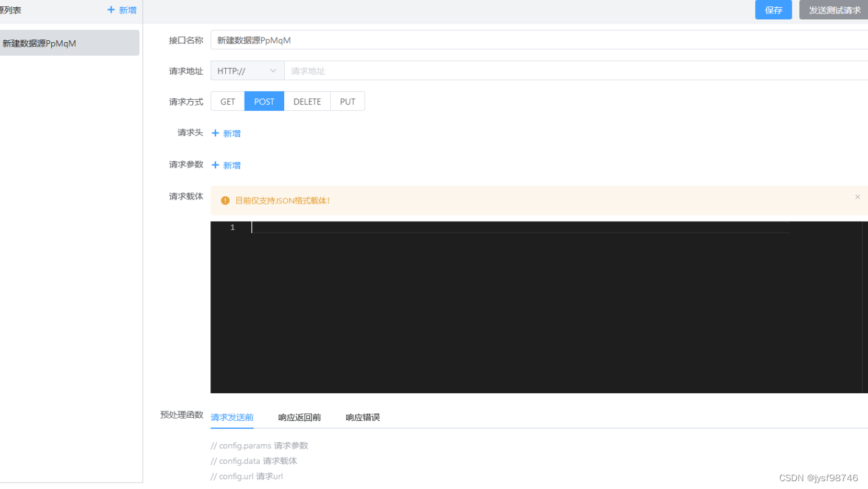Click the chevron arrow in HTTP:// dropdown
This screenshot has height=489, width=868.
click(x=273, y=71)
